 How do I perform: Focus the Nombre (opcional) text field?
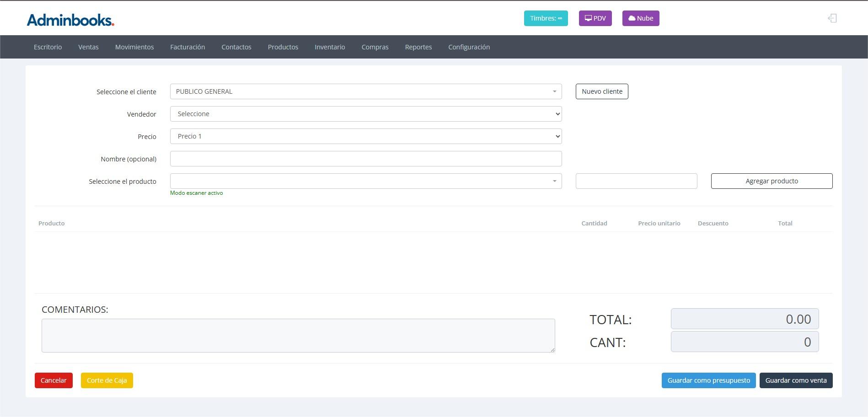365,159
